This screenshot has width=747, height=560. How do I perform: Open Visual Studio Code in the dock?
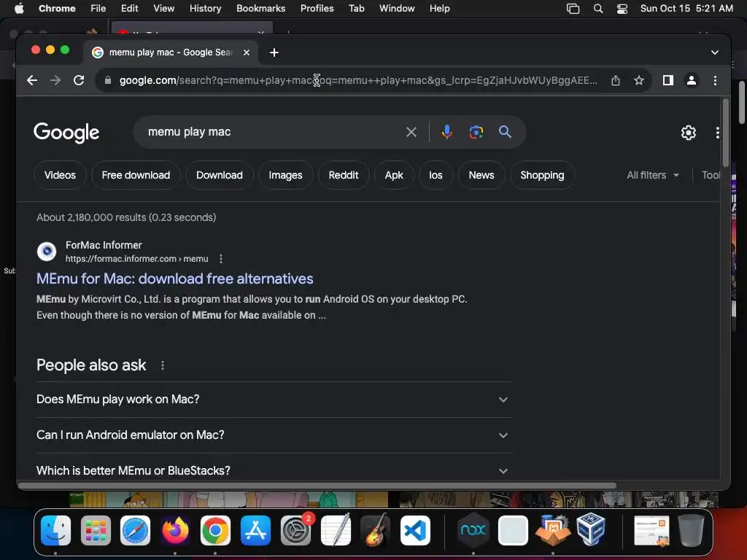(415, 530)
